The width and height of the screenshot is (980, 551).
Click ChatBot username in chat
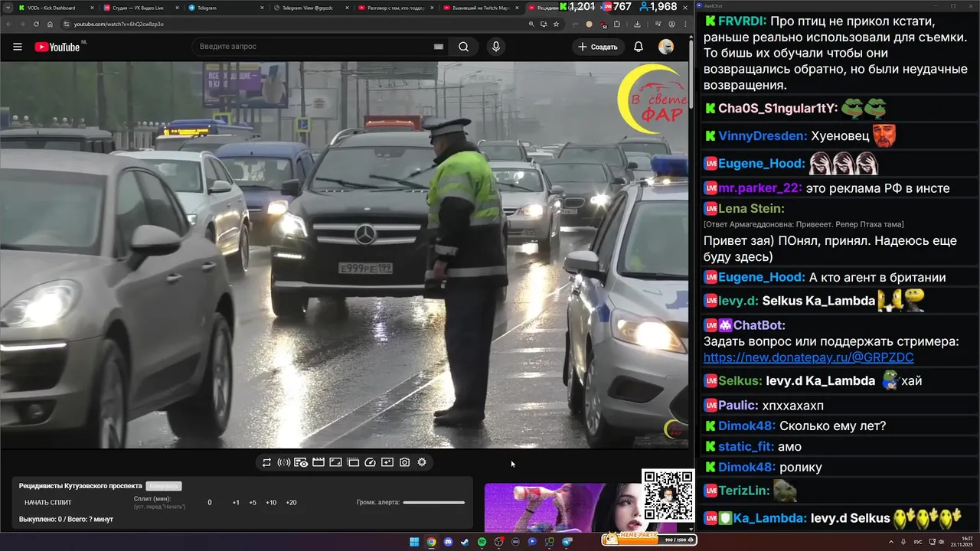coord(759,325)
